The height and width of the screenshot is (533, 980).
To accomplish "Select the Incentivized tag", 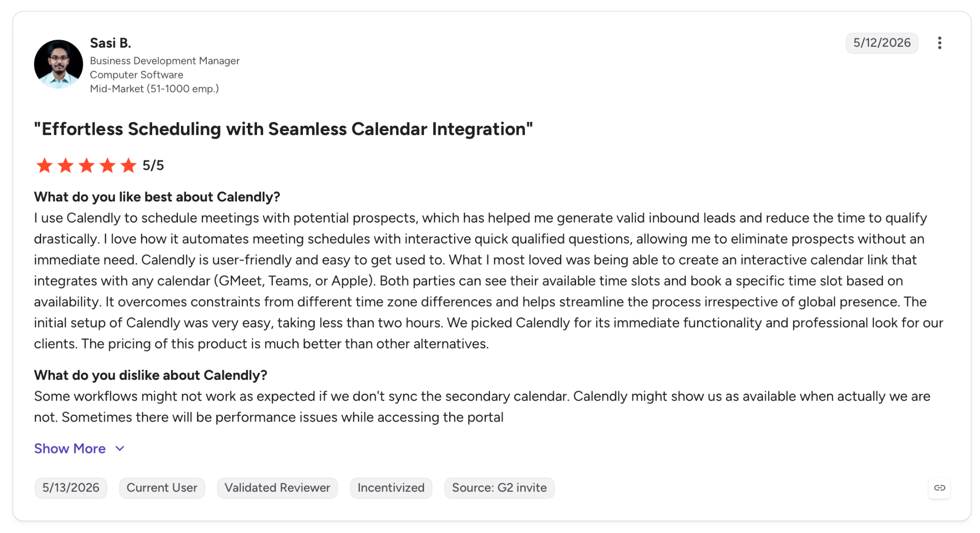I will point(391,488).
